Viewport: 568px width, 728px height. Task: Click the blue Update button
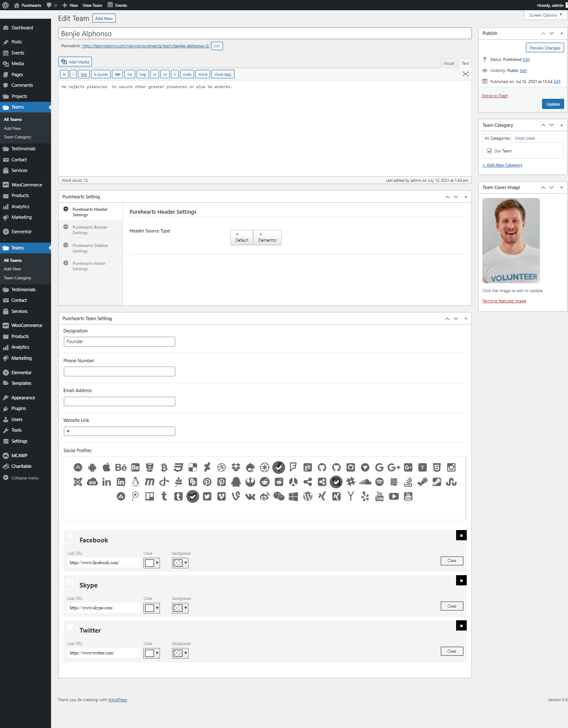[553, 104]
